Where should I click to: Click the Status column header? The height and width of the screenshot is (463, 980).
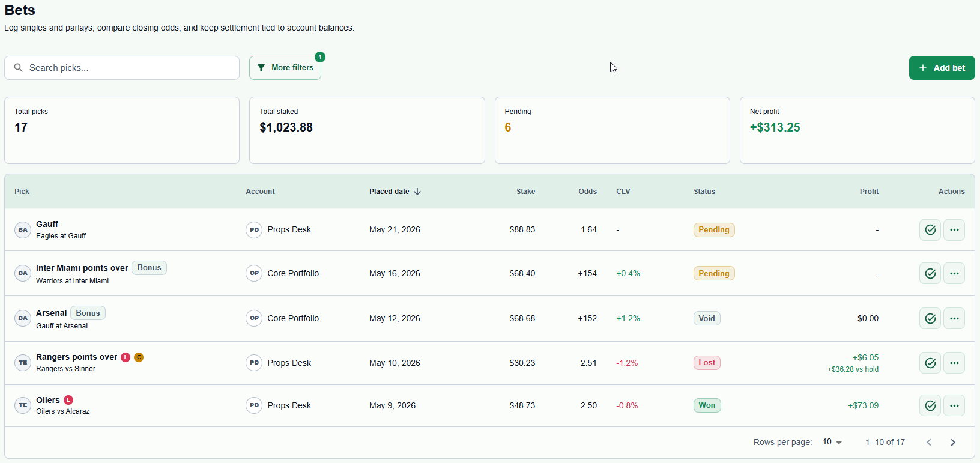[x=704, y=192]
